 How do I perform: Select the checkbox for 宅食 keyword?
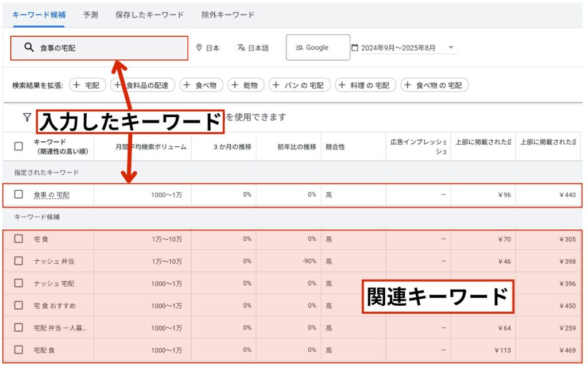pos(18,239)
